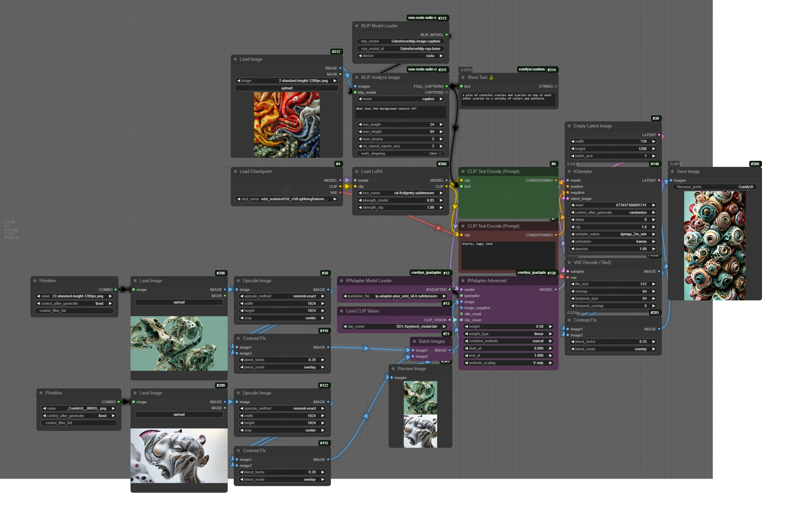Collapse the KSampler node via its header dot
Screen dimensions: 792x532
tap(569, 171)
